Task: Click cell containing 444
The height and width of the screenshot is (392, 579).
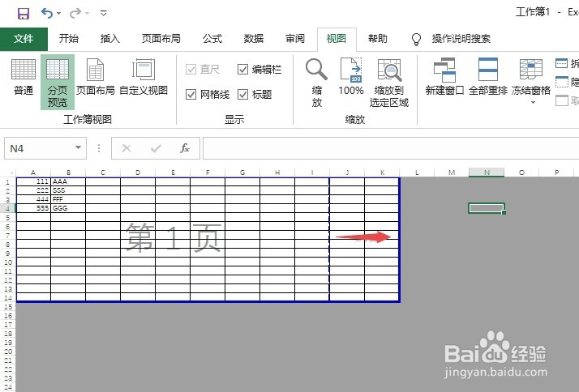Action: click(x=33, y=199)
